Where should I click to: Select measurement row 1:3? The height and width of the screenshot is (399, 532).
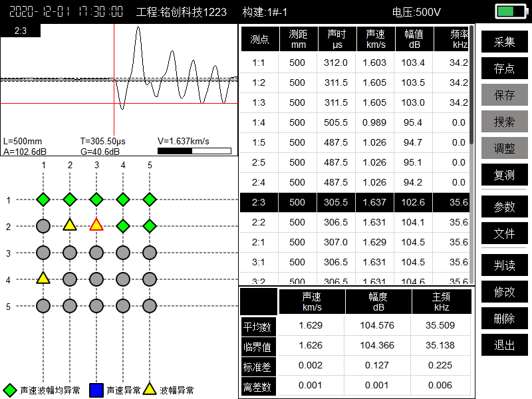pos(354,102)
